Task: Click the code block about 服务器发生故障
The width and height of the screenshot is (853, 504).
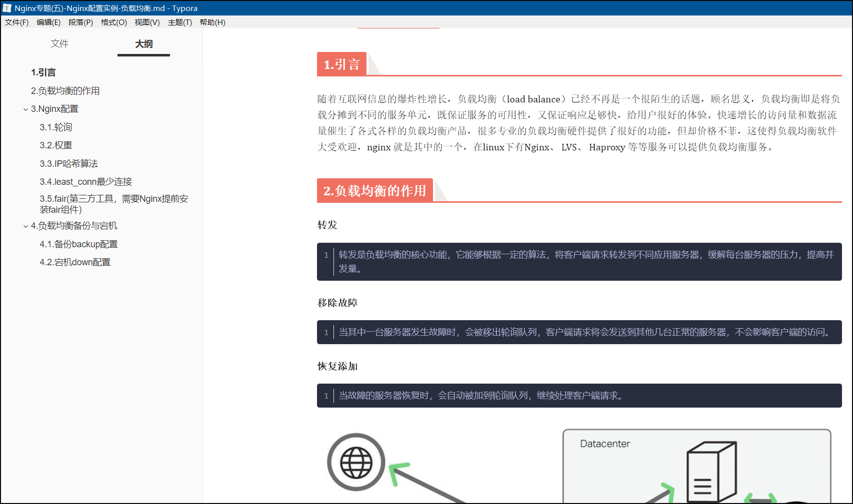Action: [x=579, y=332]
